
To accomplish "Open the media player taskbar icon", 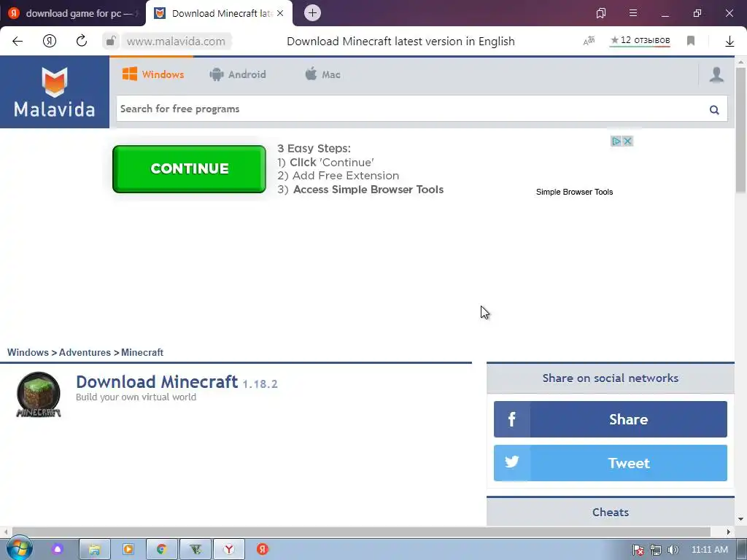I will pyautogui.click(x=128, y=550).
